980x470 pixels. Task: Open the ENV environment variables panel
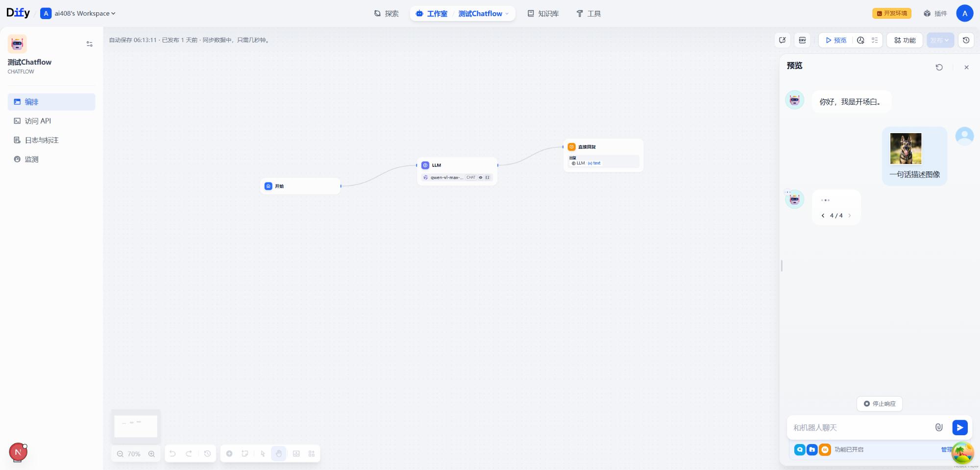[802, 40]
